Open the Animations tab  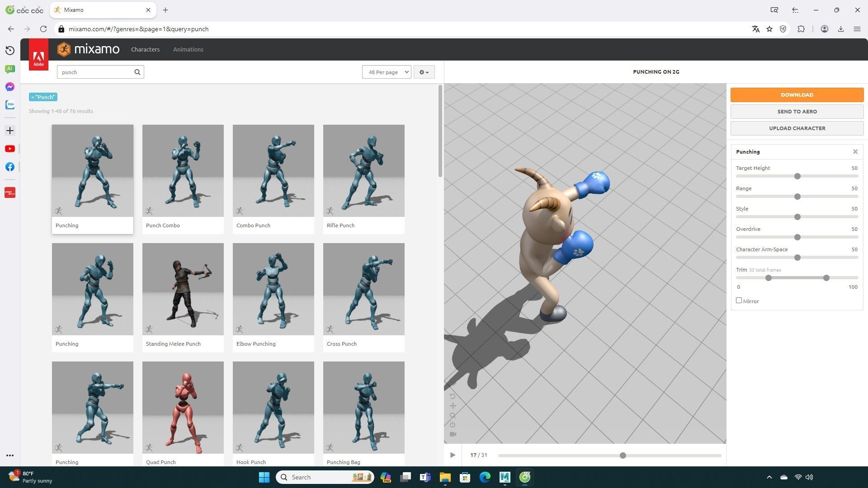188,49
